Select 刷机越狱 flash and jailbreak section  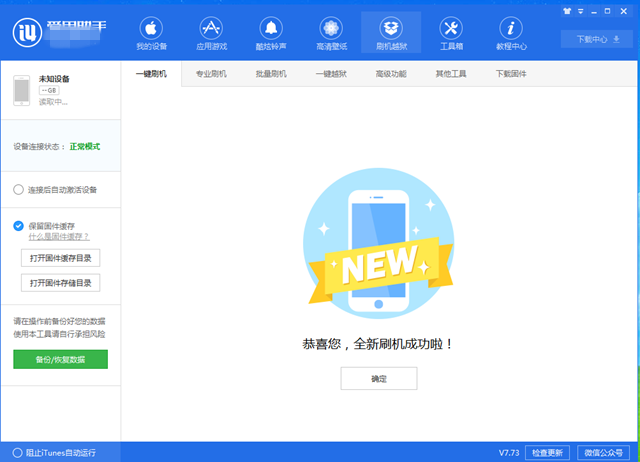[x=391, y=33]
